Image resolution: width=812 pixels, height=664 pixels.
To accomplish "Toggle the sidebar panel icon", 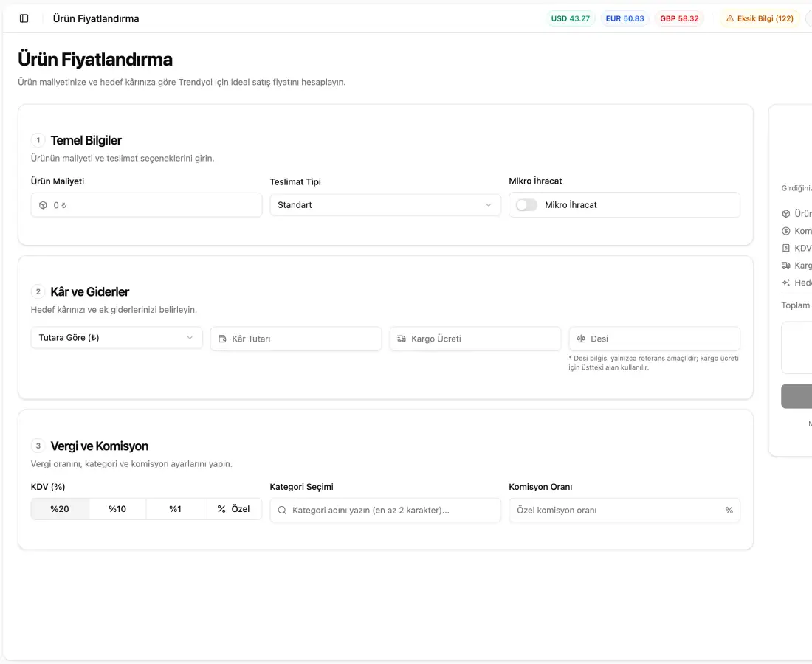I will click(24, 18).
